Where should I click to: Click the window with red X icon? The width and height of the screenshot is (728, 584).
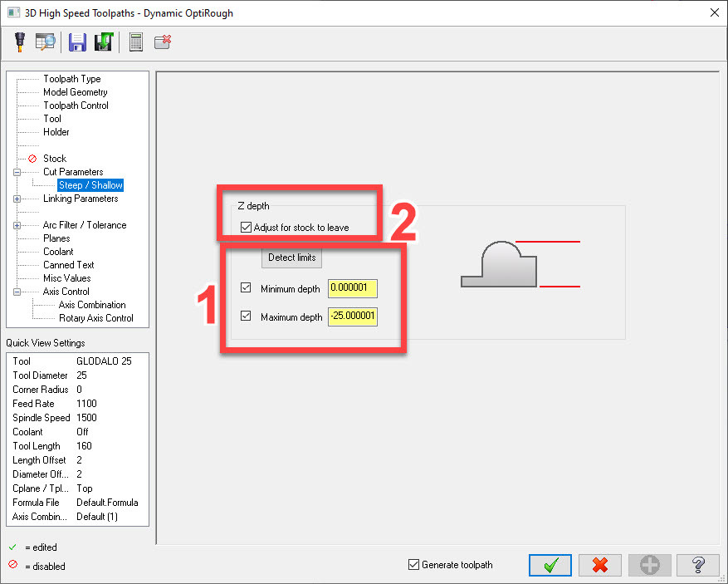tap(163, 42)
